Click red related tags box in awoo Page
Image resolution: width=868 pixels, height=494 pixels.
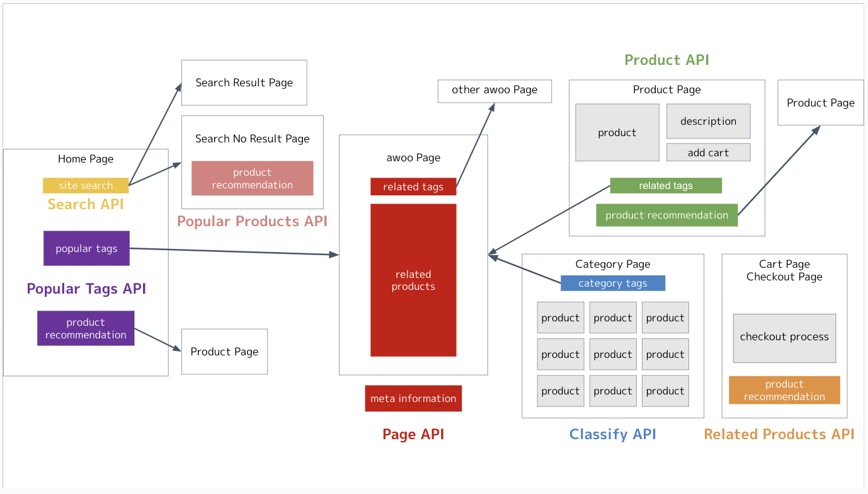[x=413, y=187]
